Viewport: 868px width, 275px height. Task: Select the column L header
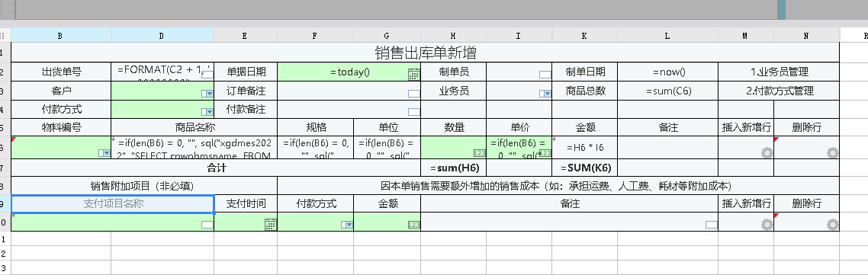[x=667, y=35]
